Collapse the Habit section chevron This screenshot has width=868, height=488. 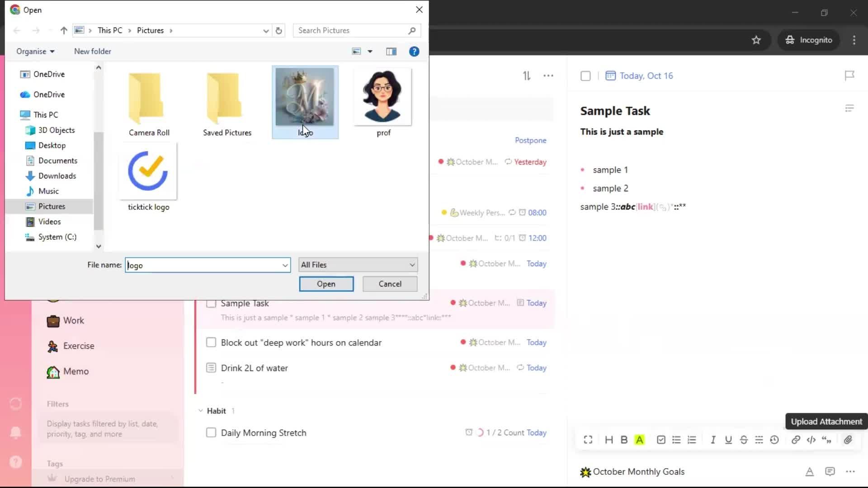(x=200, y=411)
